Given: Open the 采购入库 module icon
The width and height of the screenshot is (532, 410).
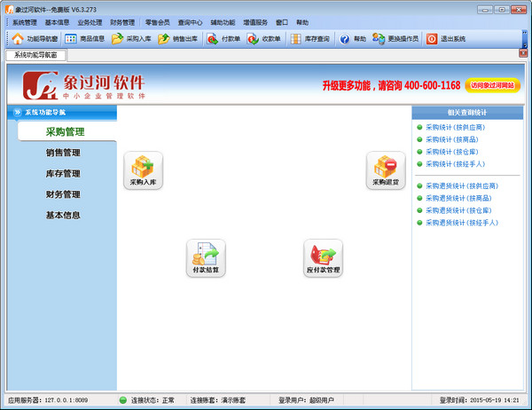Looking at the screenshot, I should click(x=143, y=170).
